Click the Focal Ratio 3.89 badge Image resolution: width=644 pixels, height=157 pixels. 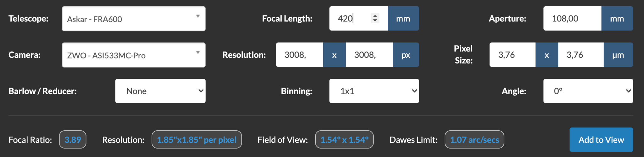pyautogui.click(x=73, y=139)
